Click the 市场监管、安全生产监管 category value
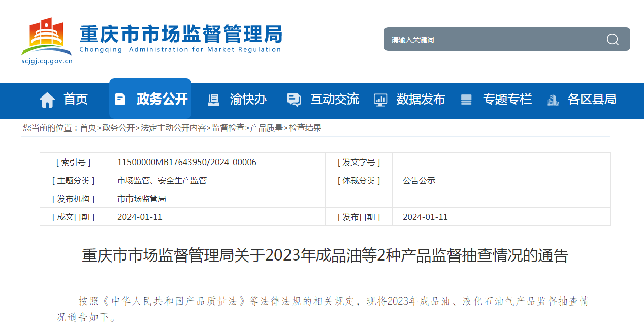 (x=162, y=180)
